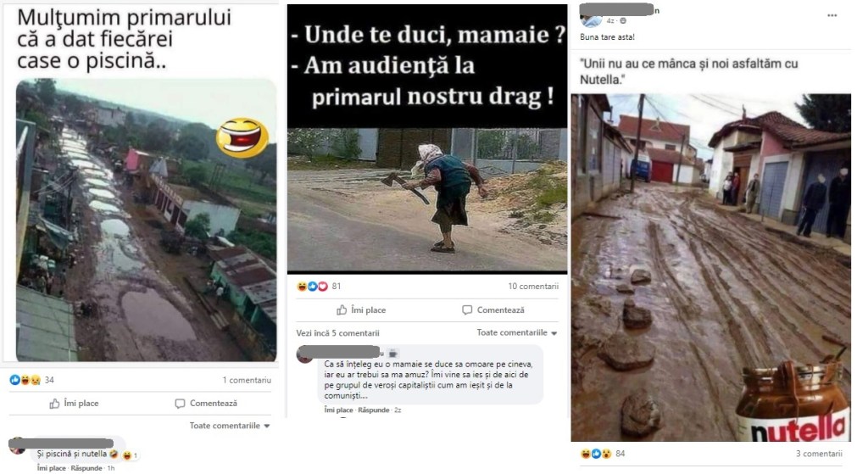The width and height of the screenshot is (868, 474).
Task: Click Răspunde under piscină și nutella comment
Action: pos(86,468)
